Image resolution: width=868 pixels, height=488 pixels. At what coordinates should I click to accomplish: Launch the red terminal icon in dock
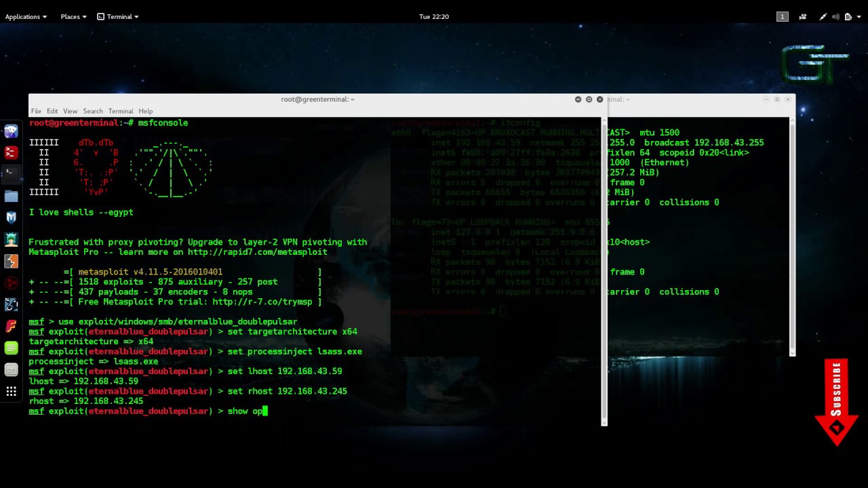coord(11,152)
